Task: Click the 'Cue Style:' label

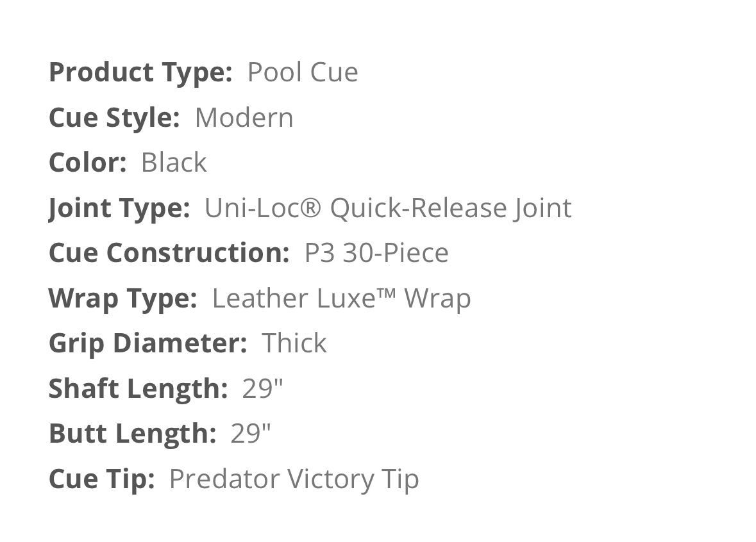Action: tap(113, 118)
